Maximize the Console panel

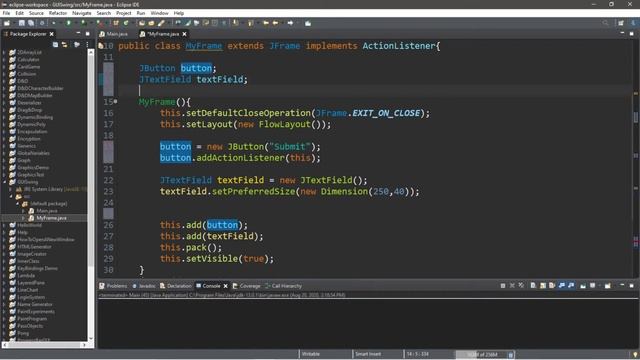[x=631, y=286]
